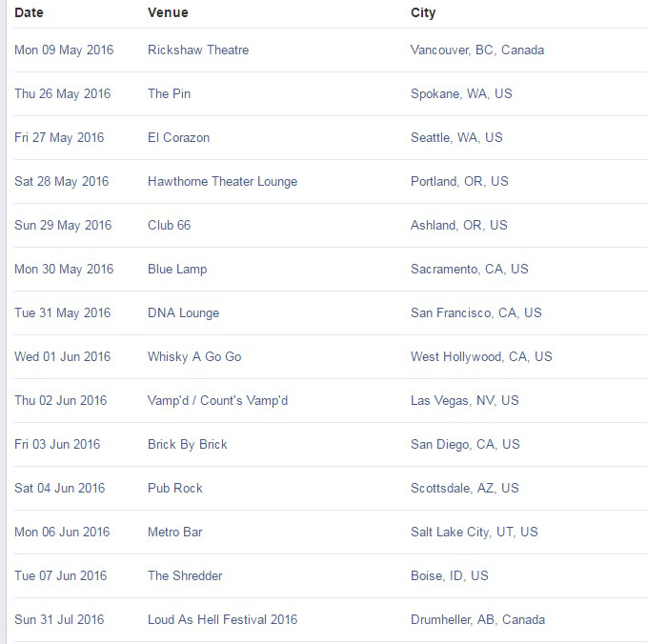Click Portland, OR, US city text

click(459, 181)
